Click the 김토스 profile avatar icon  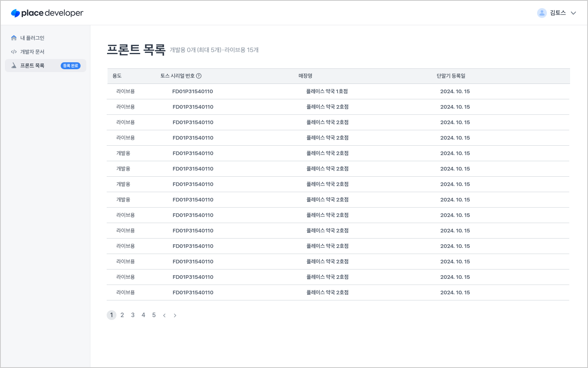(542, 13)
